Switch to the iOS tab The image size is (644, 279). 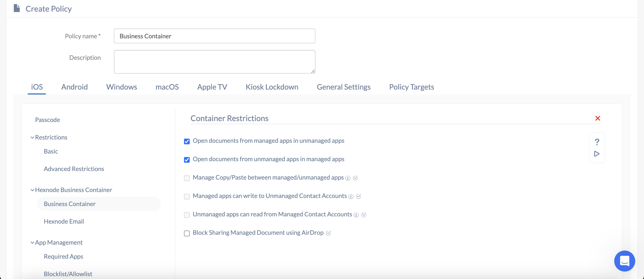(x=37, y=87)
